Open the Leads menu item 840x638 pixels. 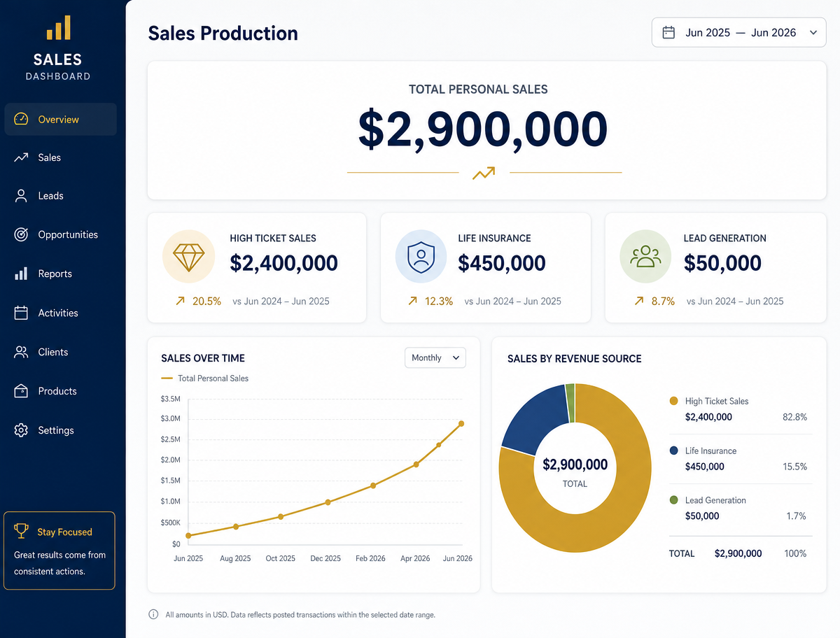(x=60, y=196)
